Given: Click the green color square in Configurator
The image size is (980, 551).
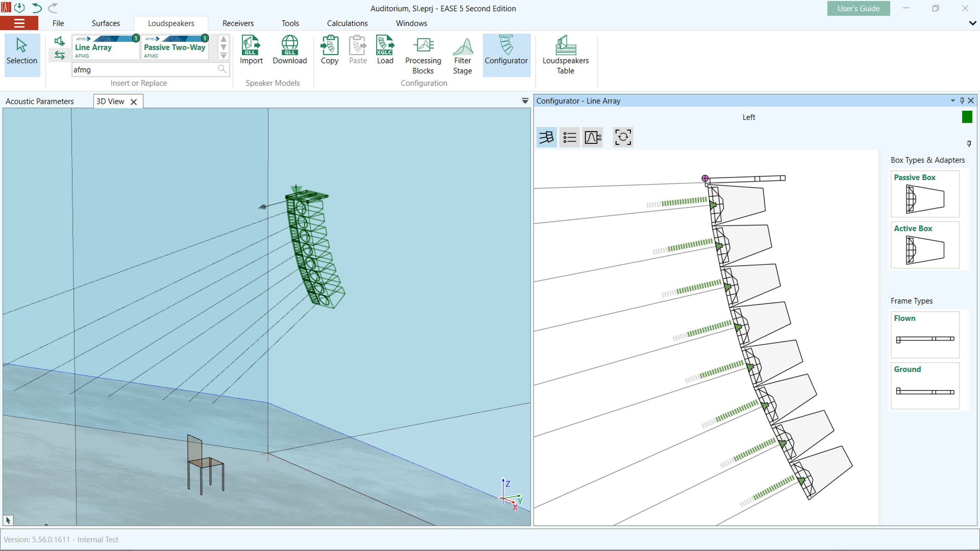Looking at the screenshot, I should pos(967,117).
